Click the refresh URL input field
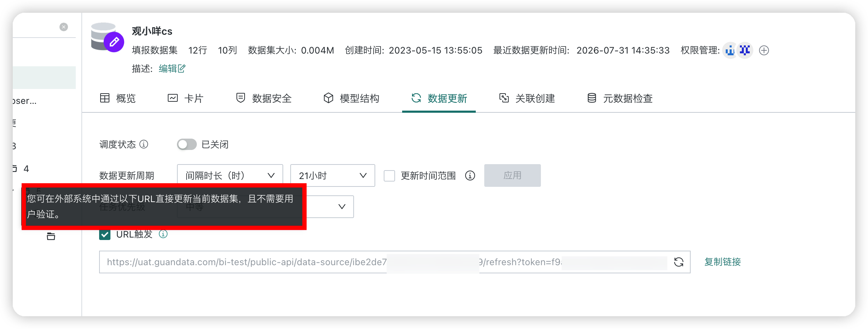Screen dimensions: 868x329 click(386, 262)
